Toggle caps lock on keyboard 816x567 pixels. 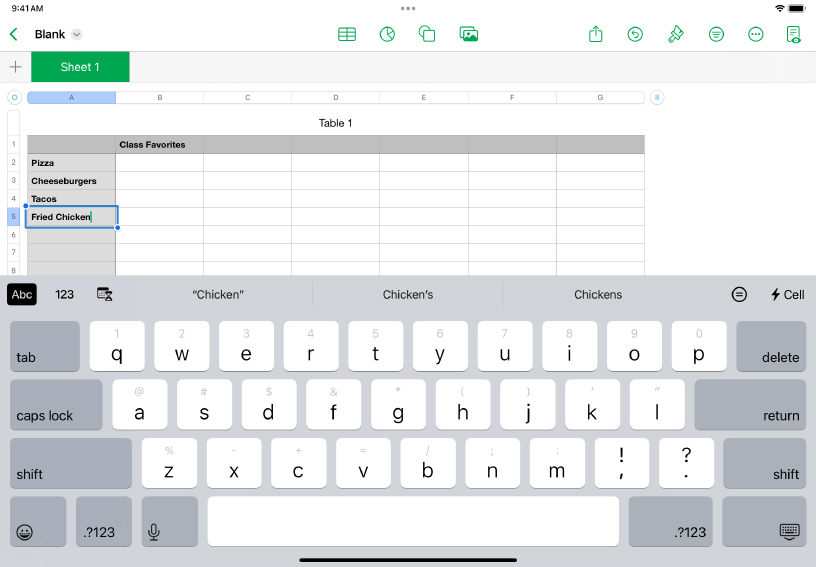(56, 404)
